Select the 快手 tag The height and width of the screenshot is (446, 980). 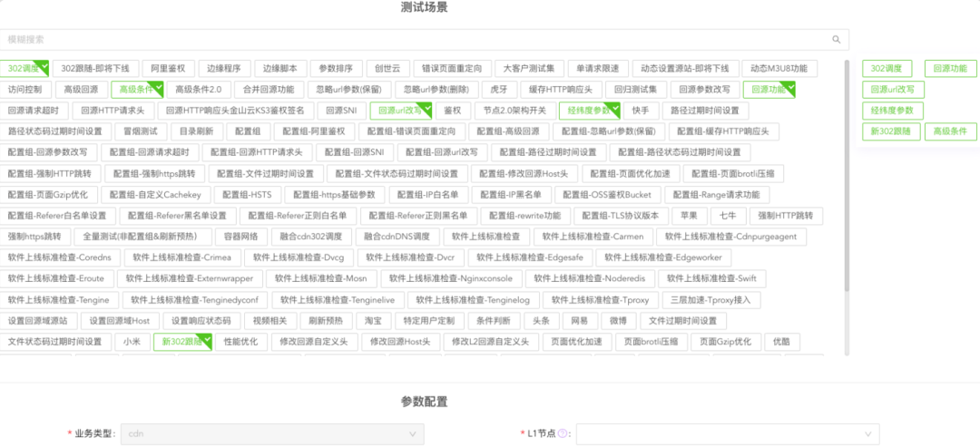641,111
